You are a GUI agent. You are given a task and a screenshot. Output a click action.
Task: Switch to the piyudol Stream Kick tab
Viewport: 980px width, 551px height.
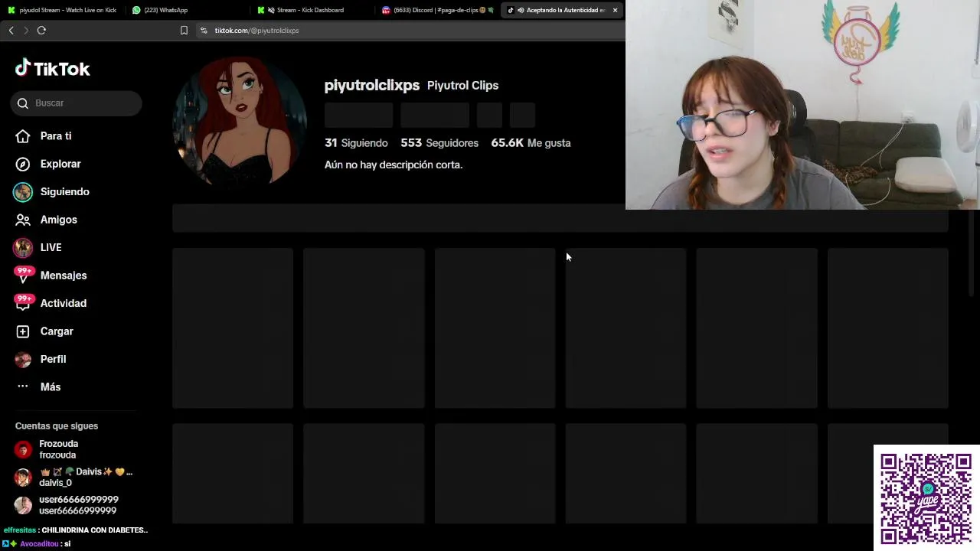click(x=62, y=10)
